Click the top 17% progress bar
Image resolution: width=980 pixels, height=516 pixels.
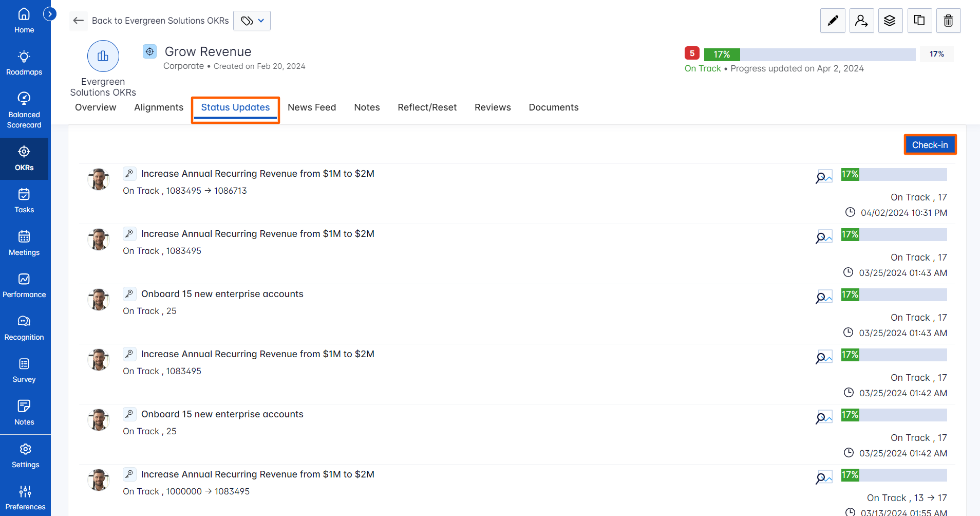click(809, 54)
